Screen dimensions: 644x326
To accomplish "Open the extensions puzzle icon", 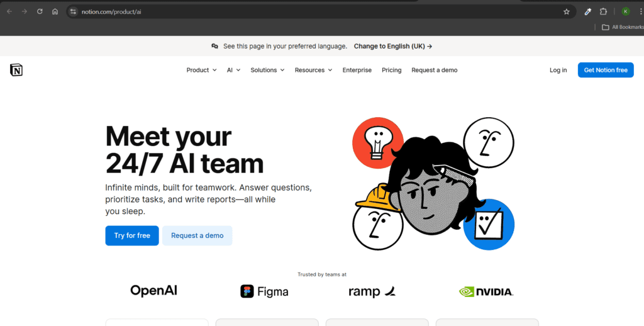I will coord(603,11).
